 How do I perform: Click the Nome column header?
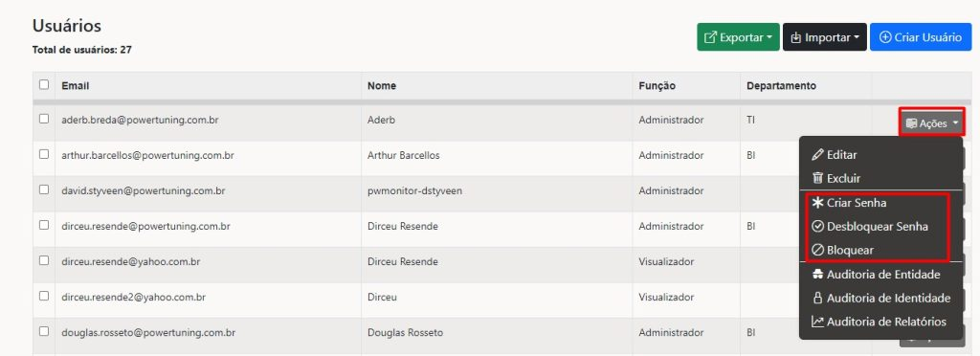(381, 85)
